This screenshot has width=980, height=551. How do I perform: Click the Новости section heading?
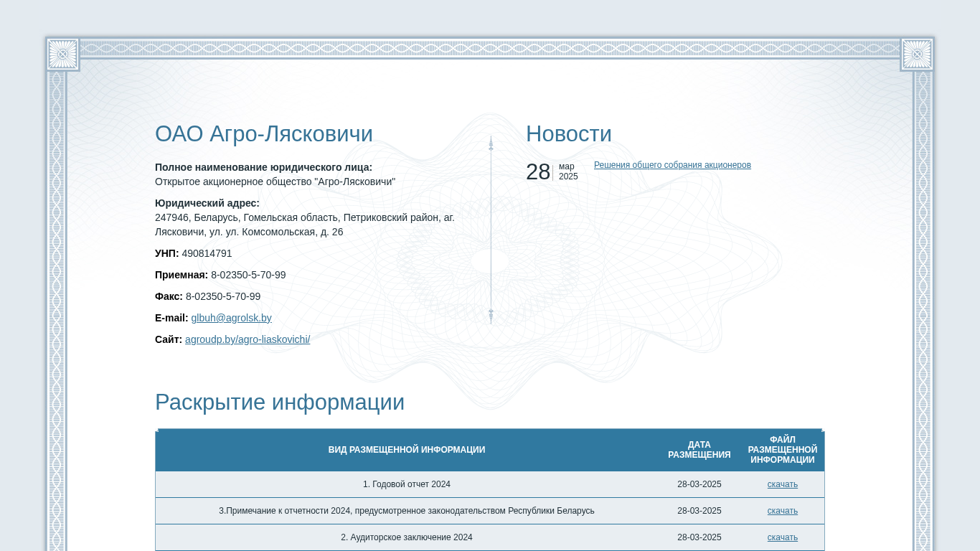(x=568, y=134)
